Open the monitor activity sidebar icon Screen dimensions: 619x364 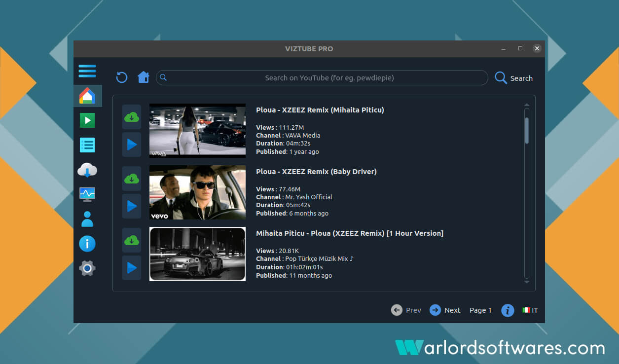pos(87,194)
